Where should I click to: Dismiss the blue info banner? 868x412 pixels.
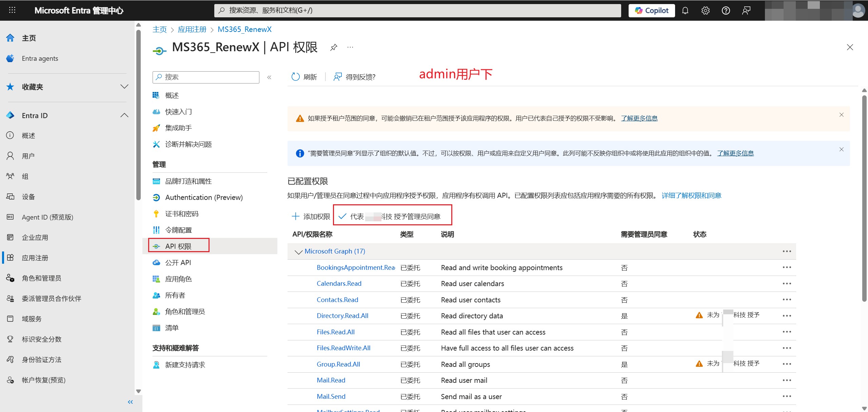(x=842, y=149)
